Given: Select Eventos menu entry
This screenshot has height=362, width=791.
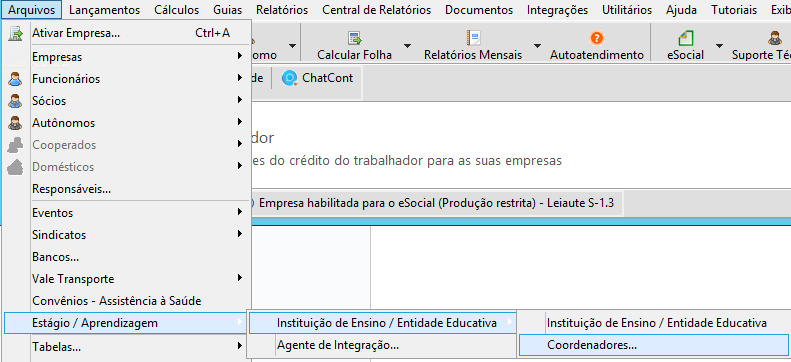Looking at the screenshot, I should 127,213.
